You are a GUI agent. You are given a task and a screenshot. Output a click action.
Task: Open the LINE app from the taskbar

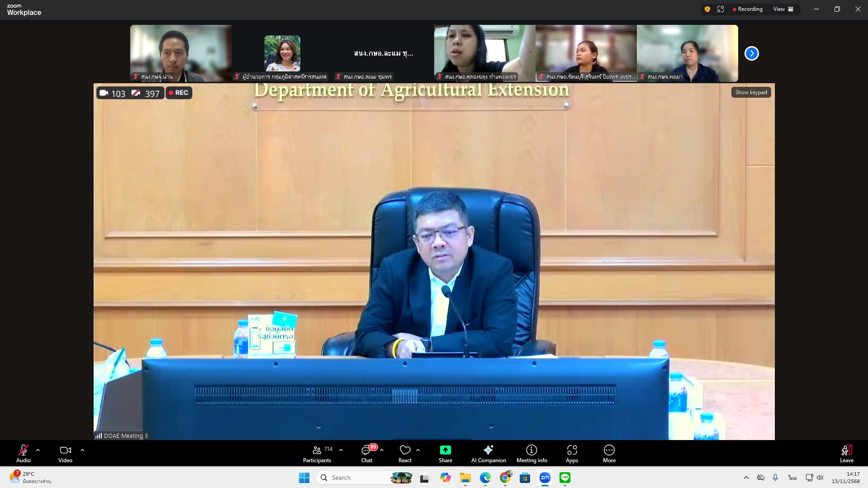[564, 478]
